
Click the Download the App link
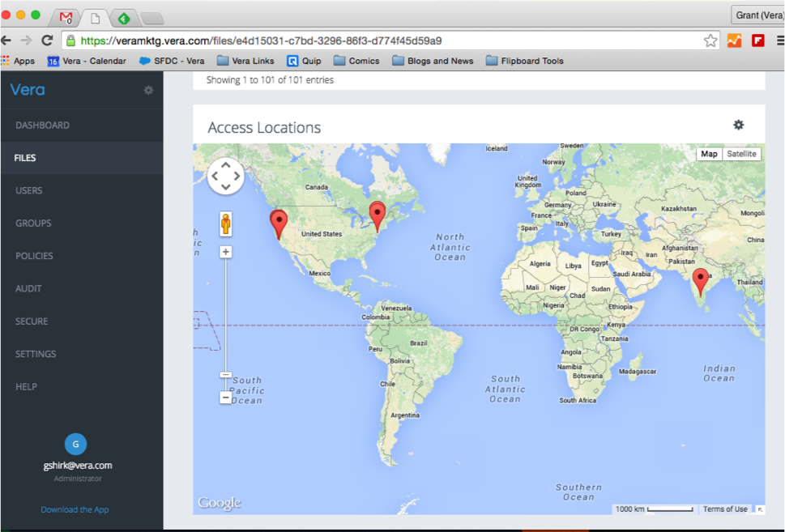75,509
